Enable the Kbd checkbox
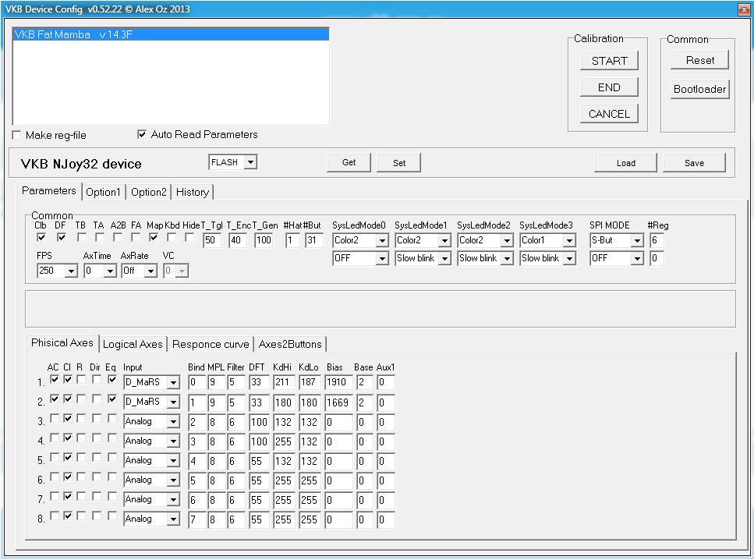The height and width of the screenshot is (560, 754). click(172, 237)
